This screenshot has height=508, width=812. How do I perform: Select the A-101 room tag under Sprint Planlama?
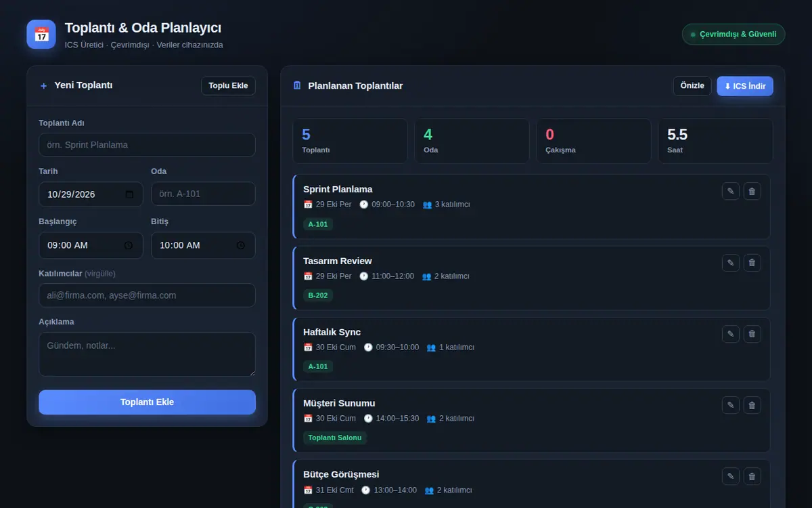coord(318,224)
